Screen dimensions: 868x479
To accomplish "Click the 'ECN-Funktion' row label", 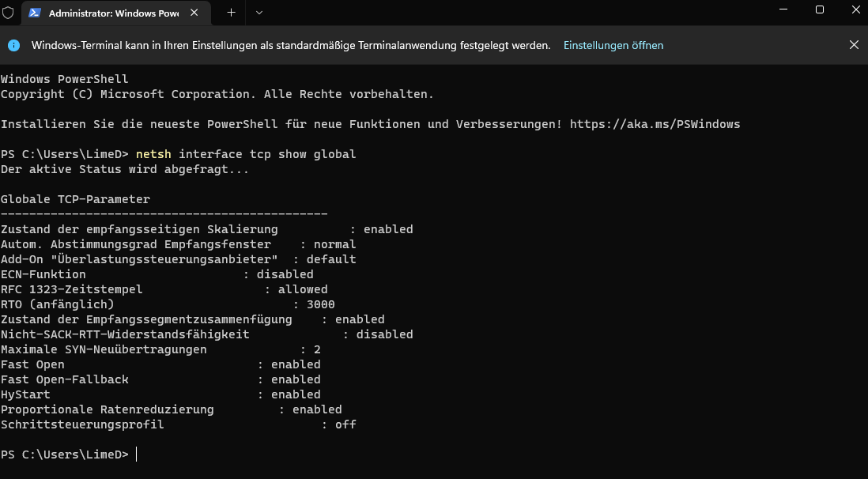I will coord(43,274).
